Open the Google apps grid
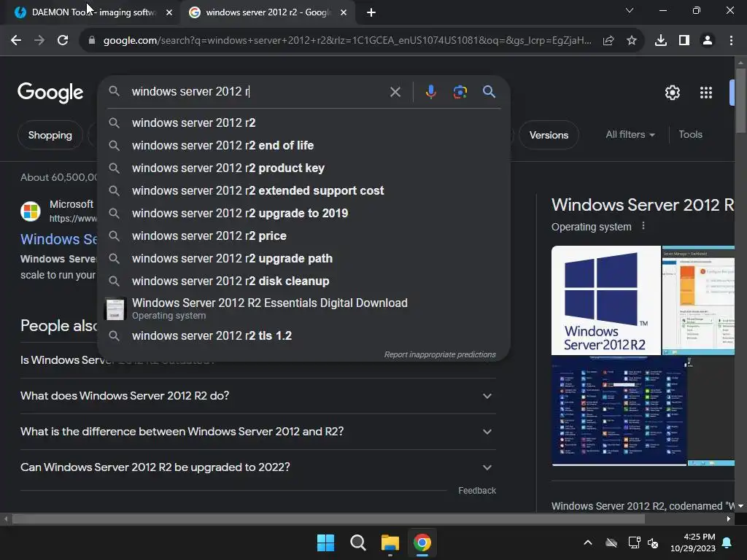The width and height of the screenshot is (747, 560). coord(706,93)
